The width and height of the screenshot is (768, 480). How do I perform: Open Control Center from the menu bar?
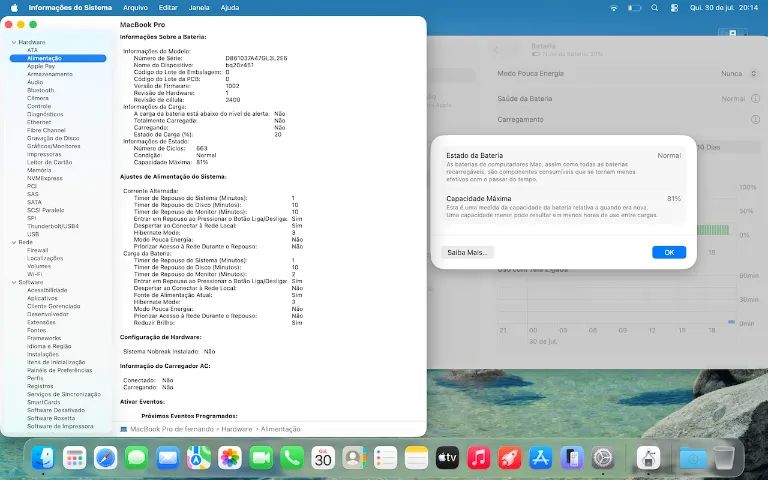click(x=674, y=8)
